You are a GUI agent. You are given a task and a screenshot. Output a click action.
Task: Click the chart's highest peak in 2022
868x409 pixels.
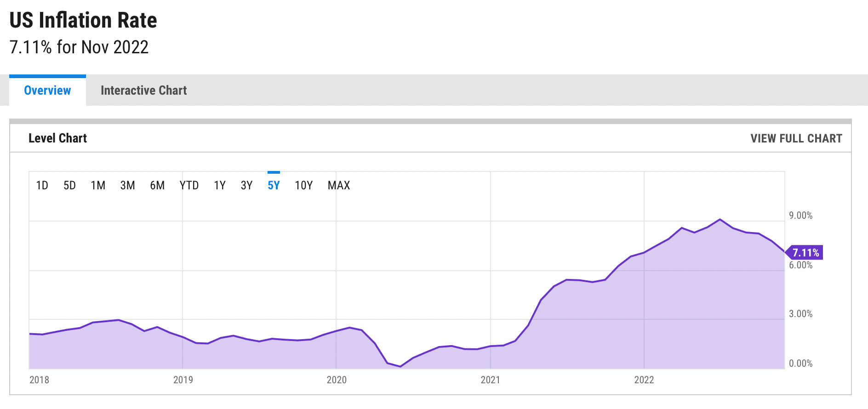(x=720, y=220)
